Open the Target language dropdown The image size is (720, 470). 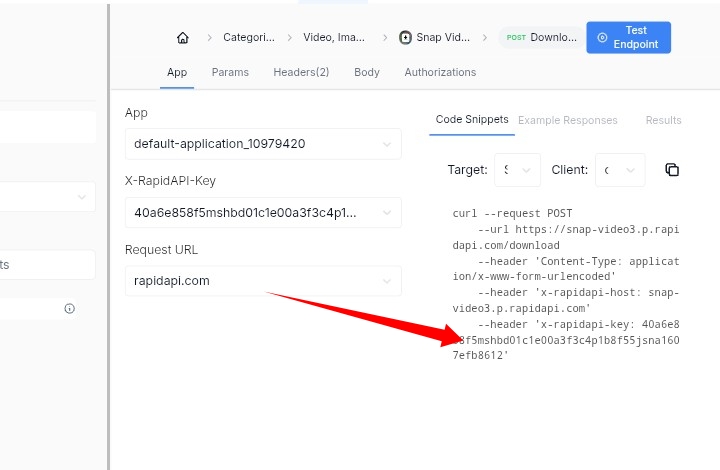pos(517,170)
